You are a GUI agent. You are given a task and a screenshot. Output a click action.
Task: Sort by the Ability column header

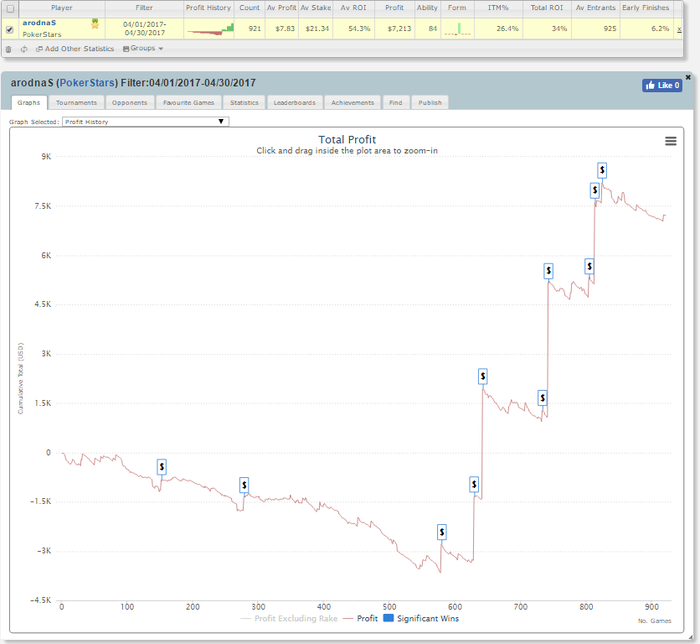click(x=427, y=8)
